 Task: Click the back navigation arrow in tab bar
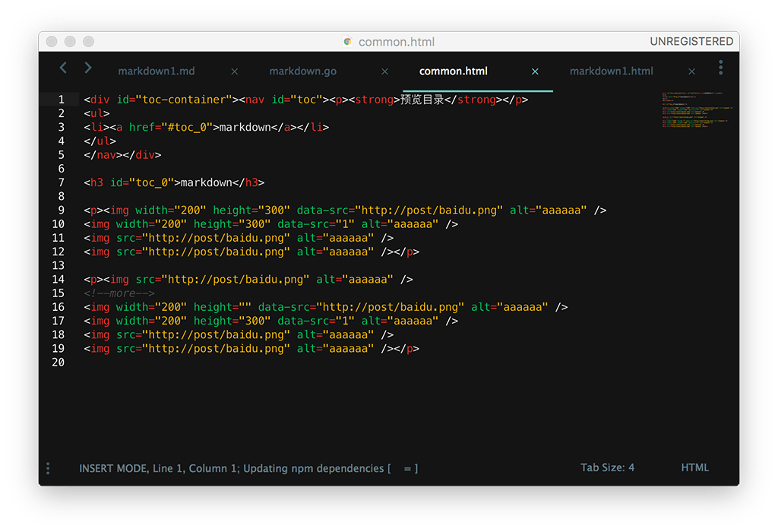tap(63, 68)
